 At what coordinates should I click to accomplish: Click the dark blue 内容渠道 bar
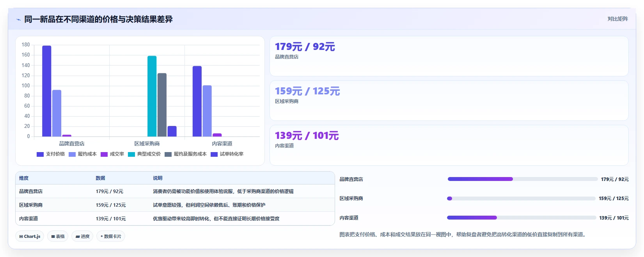click(x=197, y=101)
